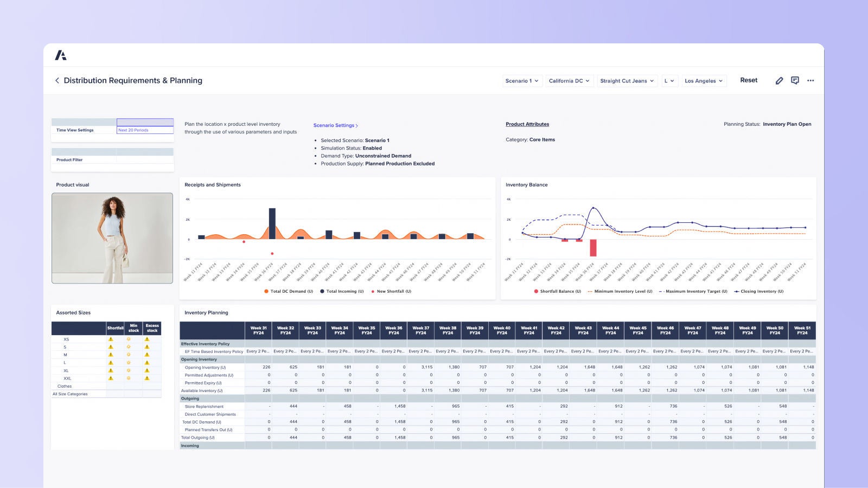Open the comment/feedback icon near Reset

click(x=795, y=80)
